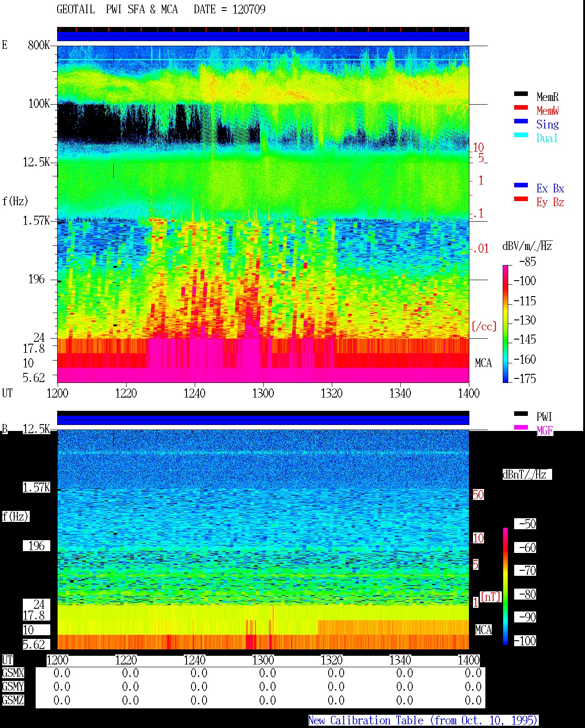Select the Sing legend label
The width and height of the screenshot is (585, 728).
click(548, 124)
